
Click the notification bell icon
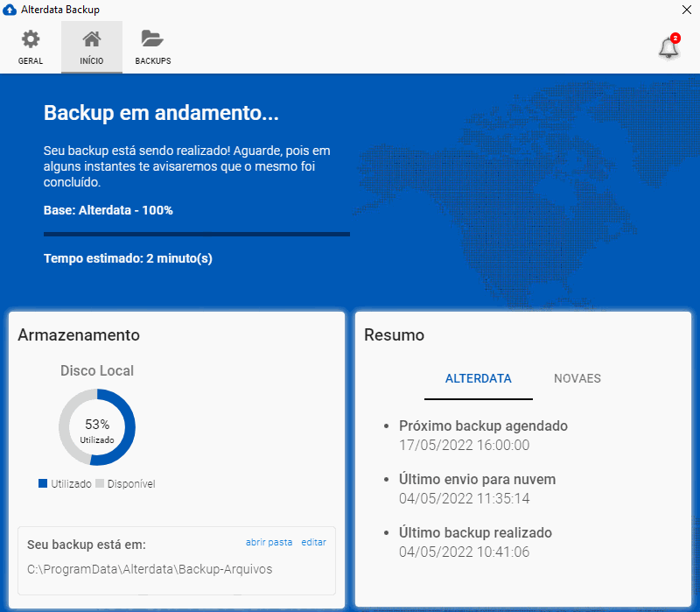[x=668, y=49]
